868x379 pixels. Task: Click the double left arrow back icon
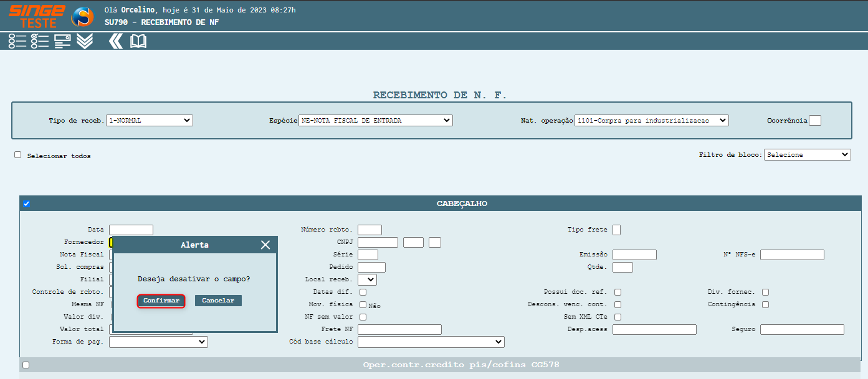coord(115,41)
